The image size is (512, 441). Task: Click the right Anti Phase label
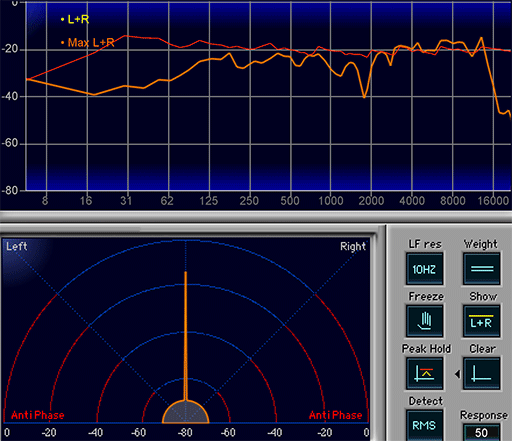[x=335, y=415]
